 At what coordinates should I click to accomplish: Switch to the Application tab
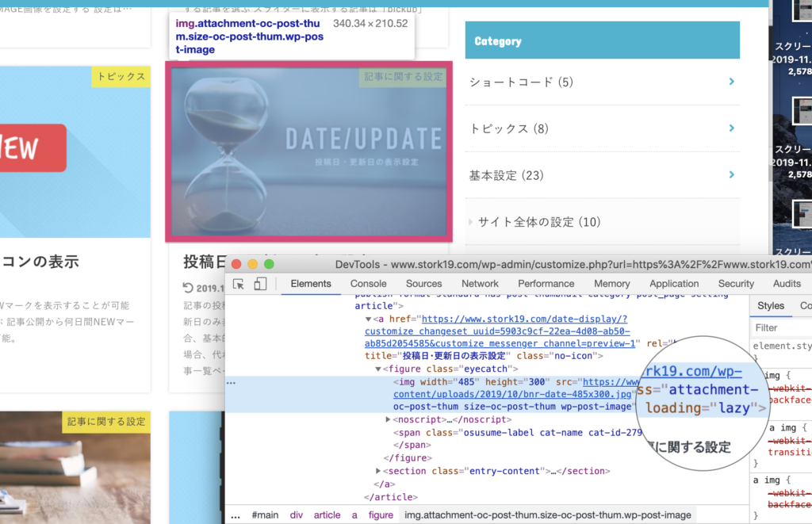(674, 284)
